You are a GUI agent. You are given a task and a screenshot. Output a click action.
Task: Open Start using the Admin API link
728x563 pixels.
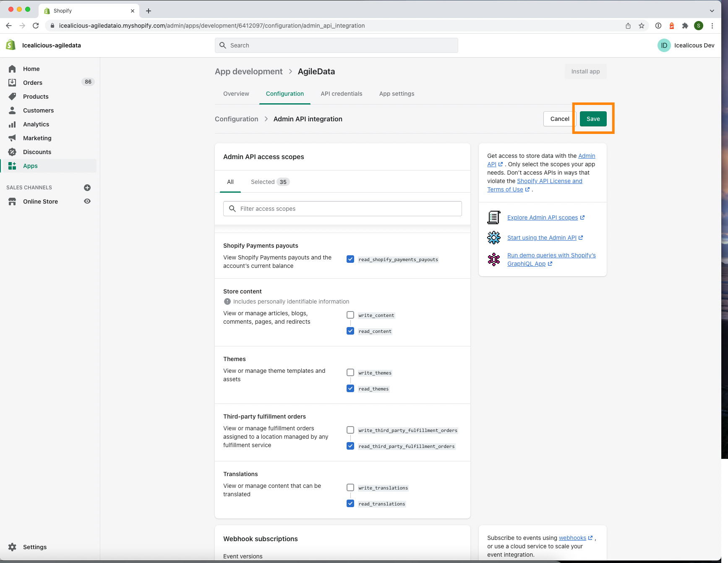click(545, 238)
